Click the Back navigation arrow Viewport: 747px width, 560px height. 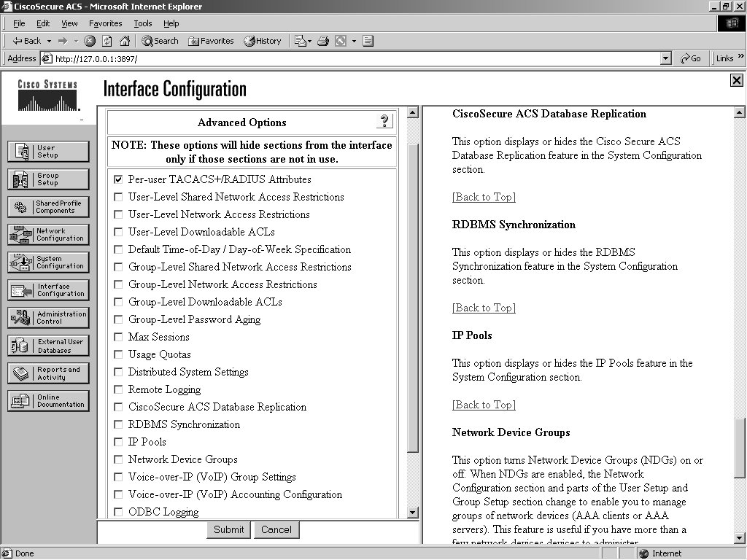tap(27, 41)
